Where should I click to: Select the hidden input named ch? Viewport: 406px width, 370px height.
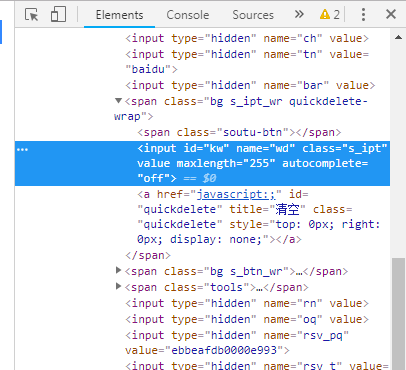pyautogui.click(x=247, y=38)
